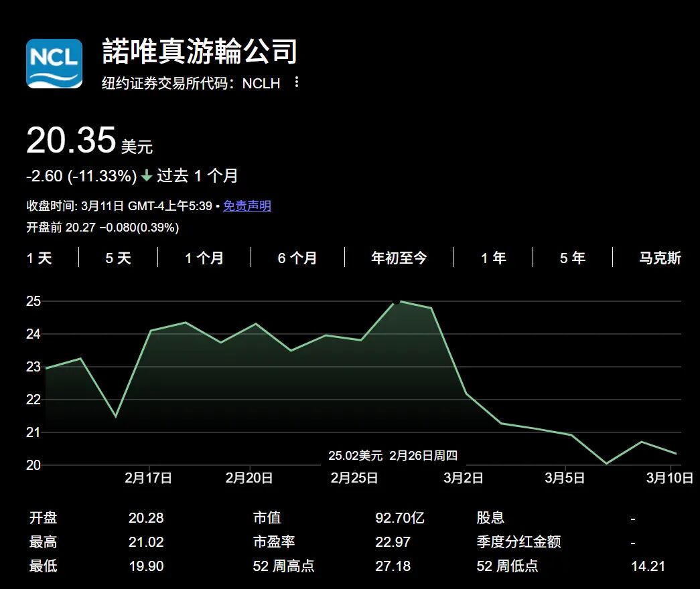Click the peak marker dot on the chart
Screen dimensions: 700x589
[397, 301]
